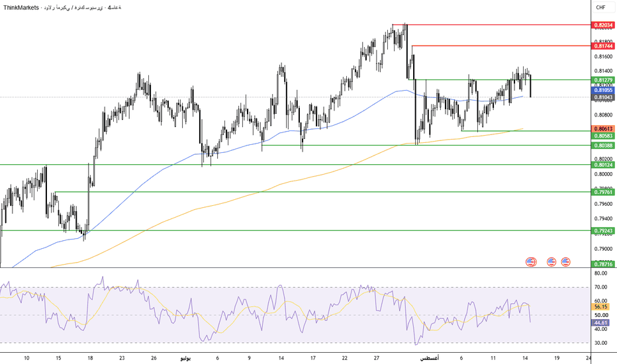Open the last US economic event flag icon

(x=565, y=261)
